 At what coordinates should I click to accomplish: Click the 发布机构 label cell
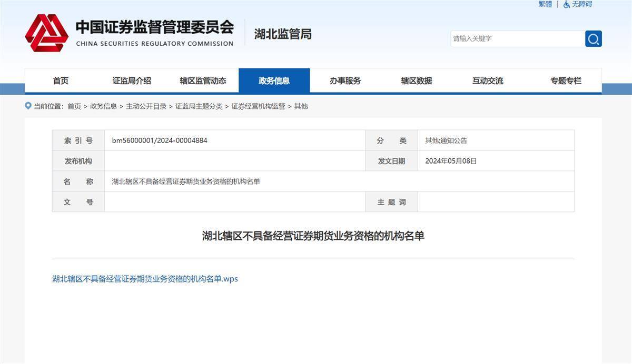[78, 161]
